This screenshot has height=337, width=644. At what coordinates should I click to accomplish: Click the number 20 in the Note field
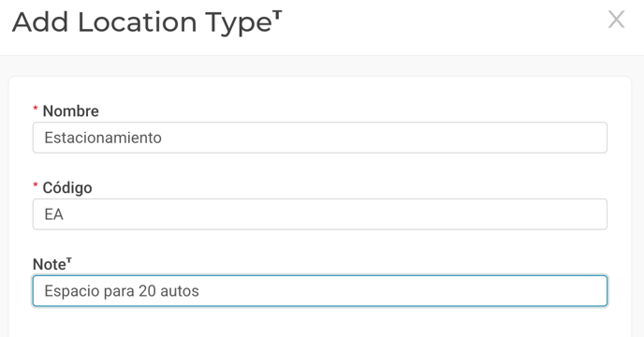pyautogui.click(x=147, y=291)
